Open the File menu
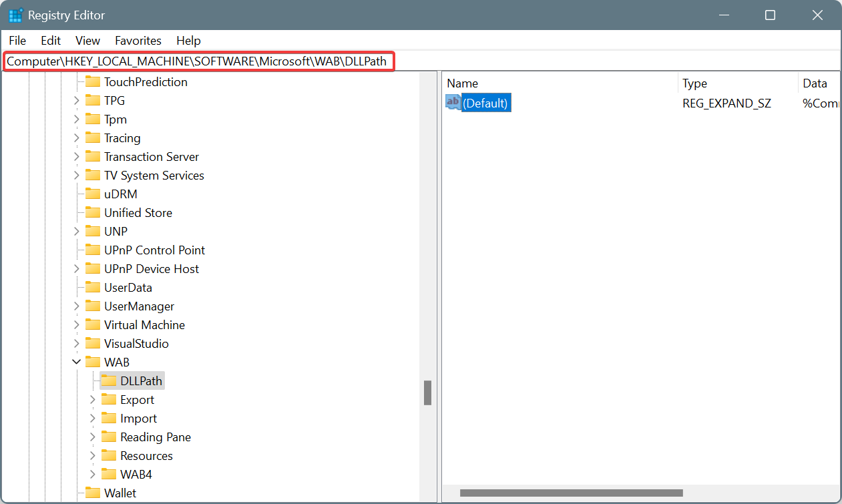The width and height of the screenshot is (842, 504). coord(17,41)
